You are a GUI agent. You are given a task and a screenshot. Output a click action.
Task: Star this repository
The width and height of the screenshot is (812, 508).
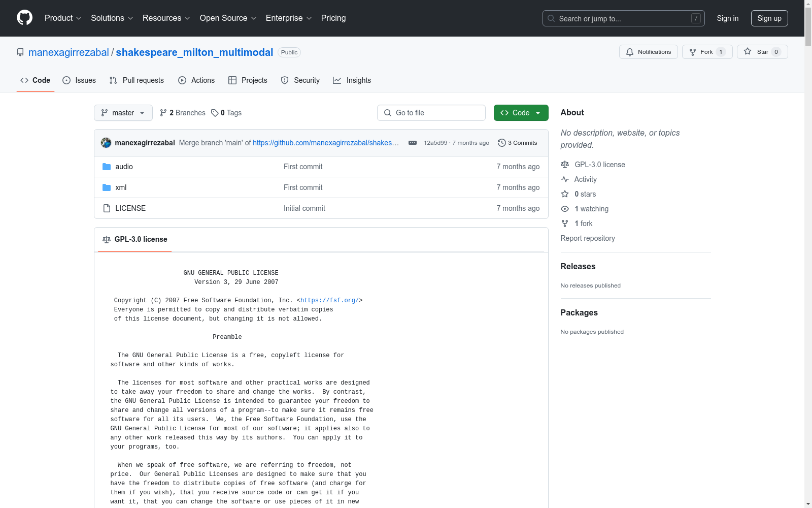coord(762,52)
